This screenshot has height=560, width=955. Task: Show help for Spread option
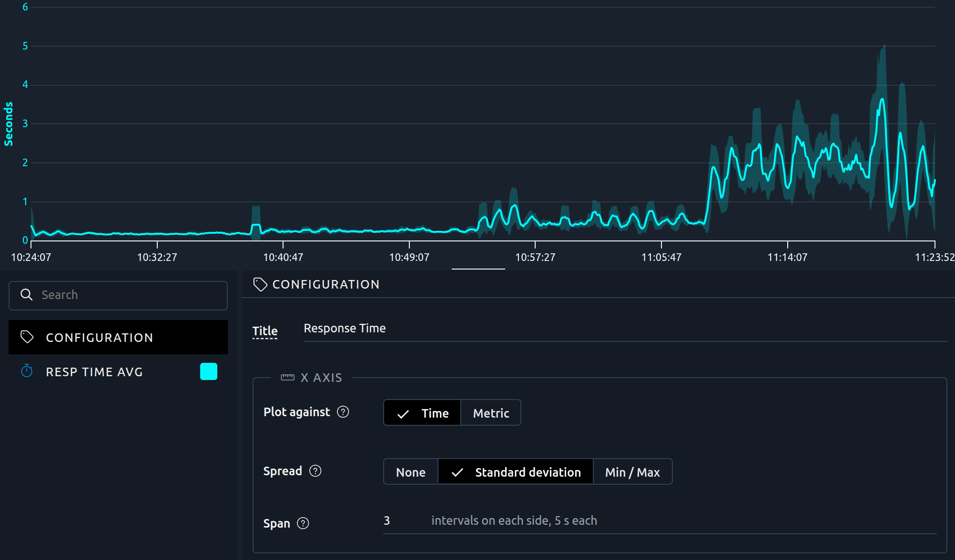tap(315, 471)
